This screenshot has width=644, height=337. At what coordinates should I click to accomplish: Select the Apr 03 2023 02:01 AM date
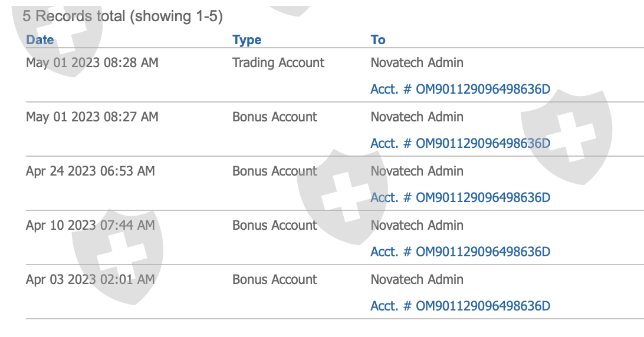pyautogui.click(x=90, y=279)
